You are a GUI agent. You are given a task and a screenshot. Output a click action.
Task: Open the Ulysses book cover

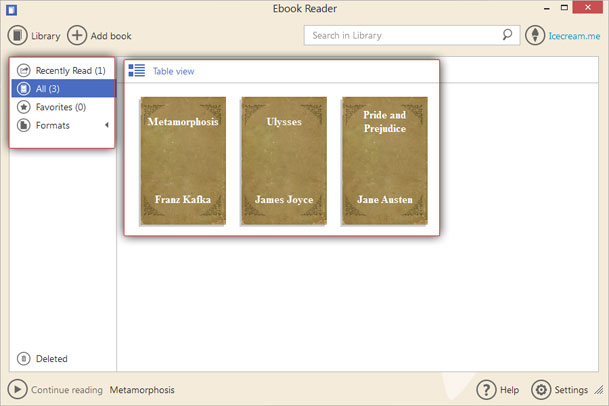click(x=284, y=161)
